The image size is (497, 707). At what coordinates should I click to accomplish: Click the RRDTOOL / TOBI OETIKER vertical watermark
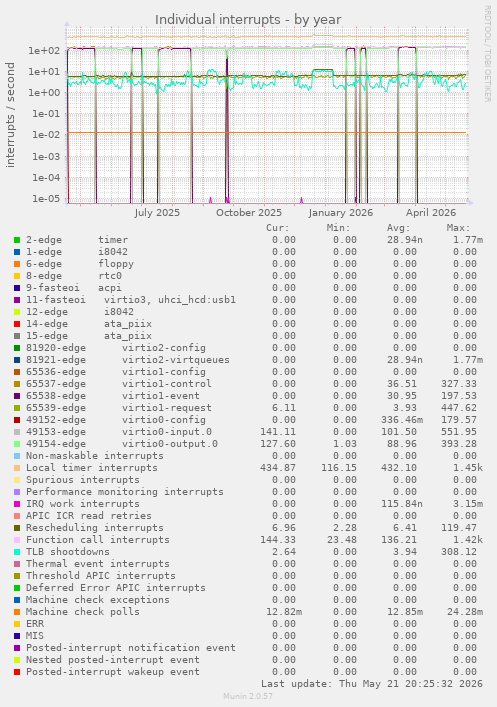click(488, 54)
